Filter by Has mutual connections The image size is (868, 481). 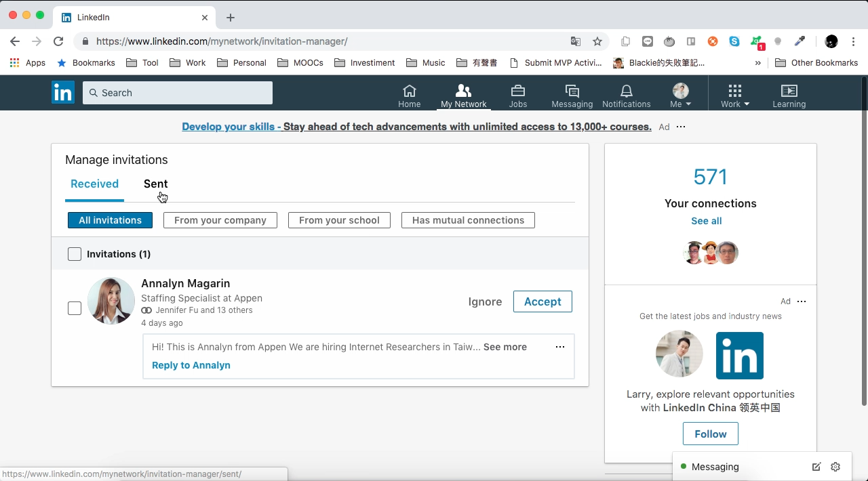click(468, 220)
